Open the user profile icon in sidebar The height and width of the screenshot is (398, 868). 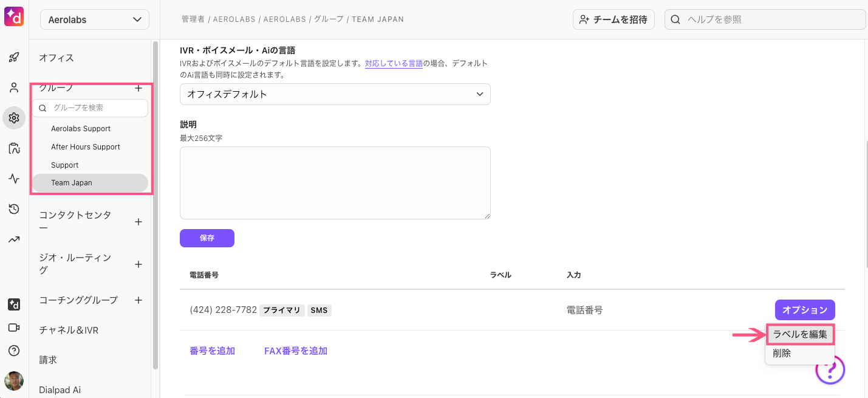[x=14, y=87]
